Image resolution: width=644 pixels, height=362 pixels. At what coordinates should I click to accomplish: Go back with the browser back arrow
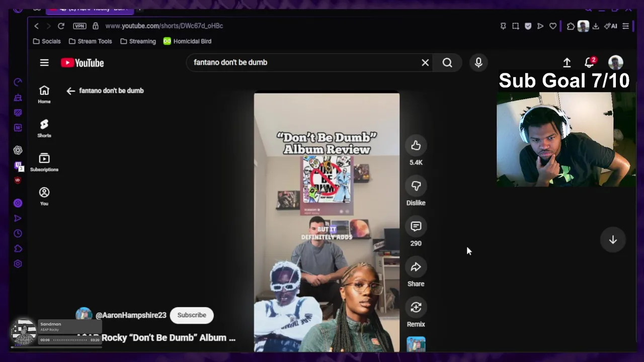(36, 26)
